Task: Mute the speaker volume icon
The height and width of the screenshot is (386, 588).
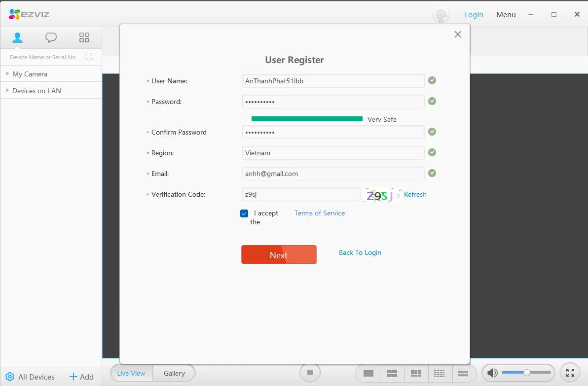Action: (492, 373)
